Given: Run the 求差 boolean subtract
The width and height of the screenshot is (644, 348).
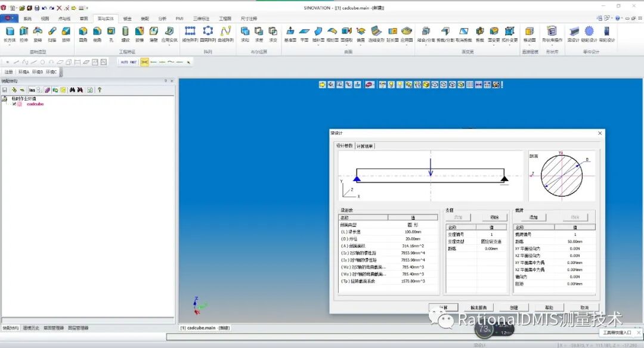Looking at the screenshot, I should pyautogui.click(x=259, y=33).
